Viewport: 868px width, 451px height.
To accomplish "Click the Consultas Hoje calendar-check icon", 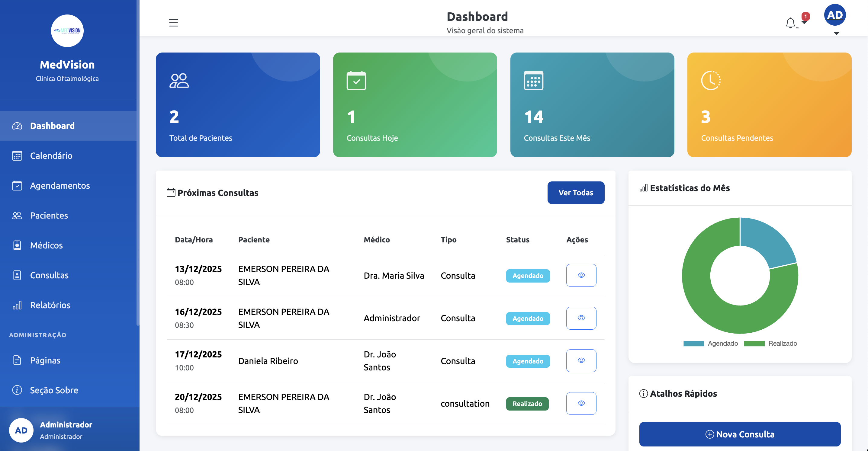I will tap(356, 81).
